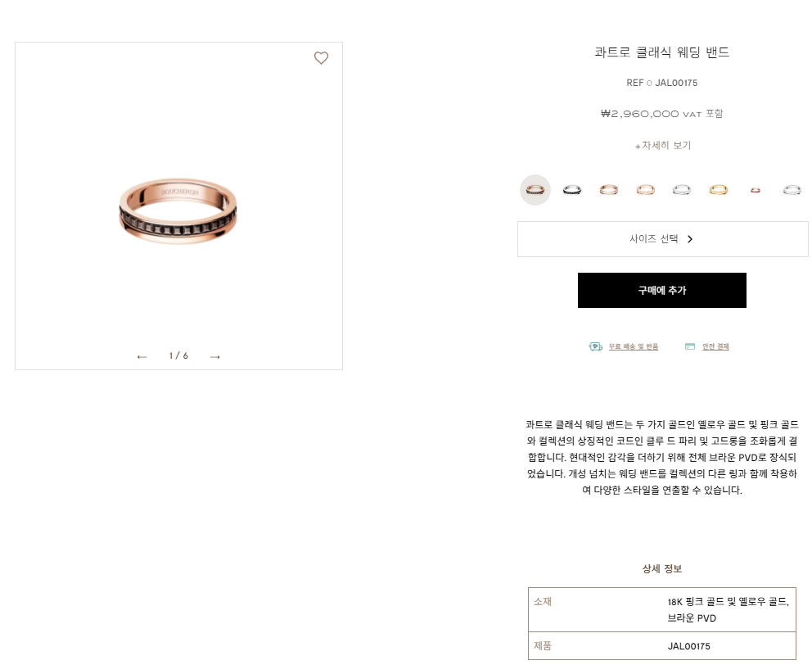This screenshot has height=665, width=812.
Task: Expand size options via chevron arrow
Action: [690, 239]
